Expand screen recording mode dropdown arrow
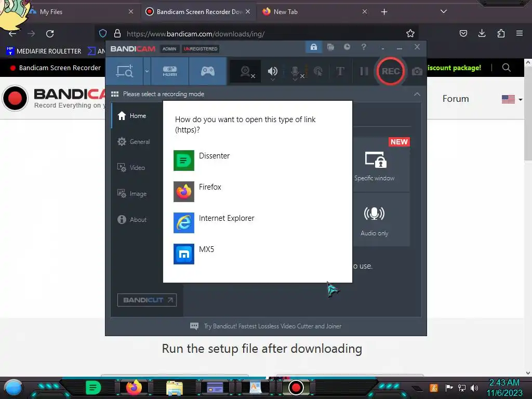 147,71
